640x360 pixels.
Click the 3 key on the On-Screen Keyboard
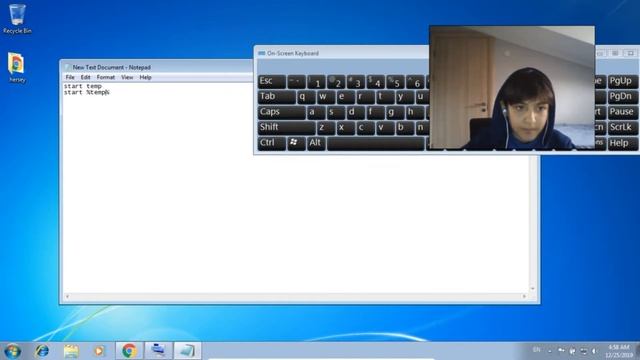click(355, 82)
